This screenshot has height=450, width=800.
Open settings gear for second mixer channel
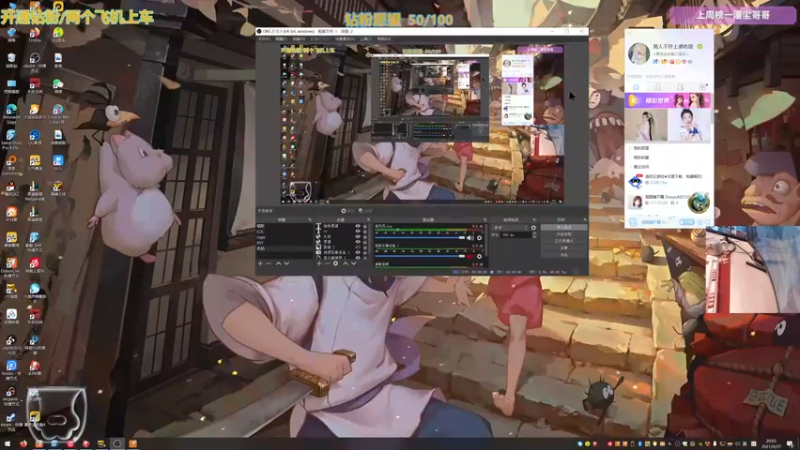click(x=480, y=256)
